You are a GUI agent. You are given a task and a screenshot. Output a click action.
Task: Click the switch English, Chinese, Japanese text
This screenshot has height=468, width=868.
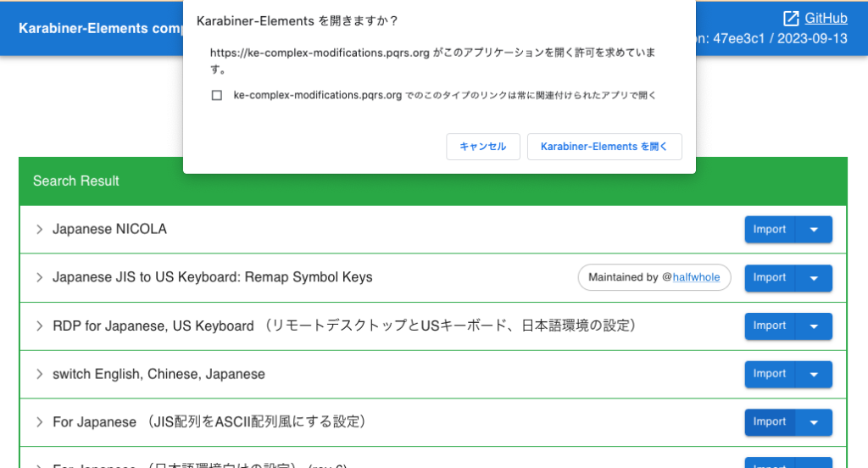coord(159,375)
